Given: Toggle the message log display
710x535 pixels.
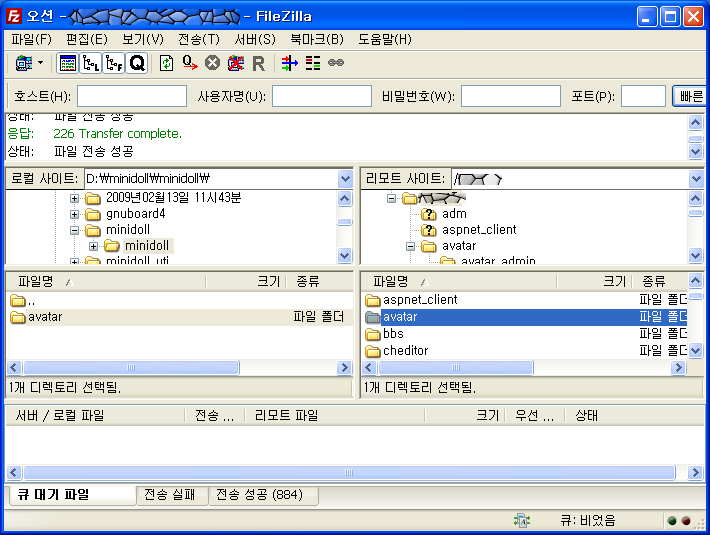Looking at the screenshot, I should coord(67,63).
